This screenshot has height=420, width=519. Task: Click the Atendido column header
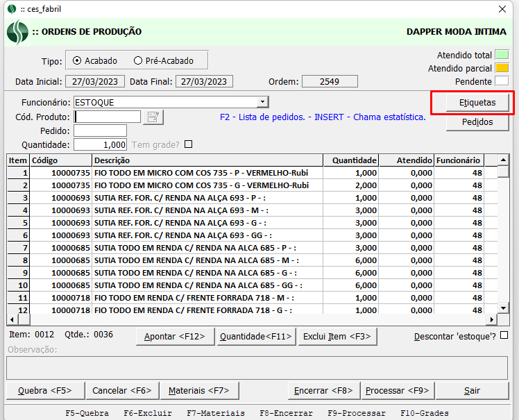tap(407, 160)
